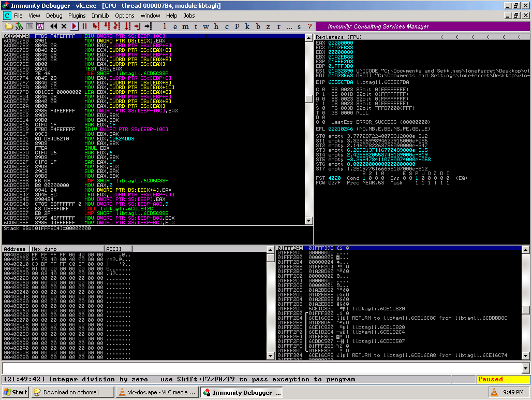Select the CALL libtagli.6CD0B42C instruction line
Image resolution: width=532 pixels, height=400 pixels.
[x=154, y=209]
